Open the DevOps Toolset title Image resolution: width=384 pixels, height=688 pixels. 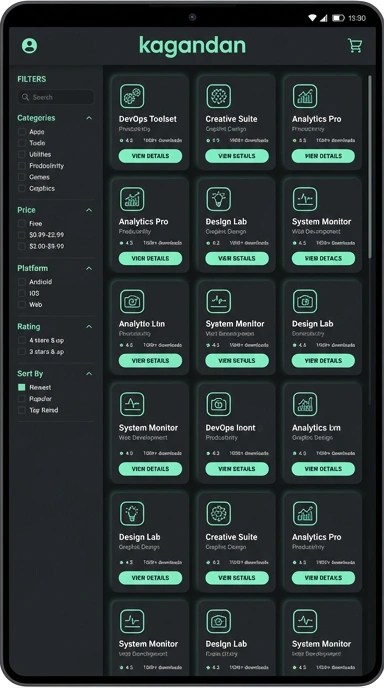147,119
